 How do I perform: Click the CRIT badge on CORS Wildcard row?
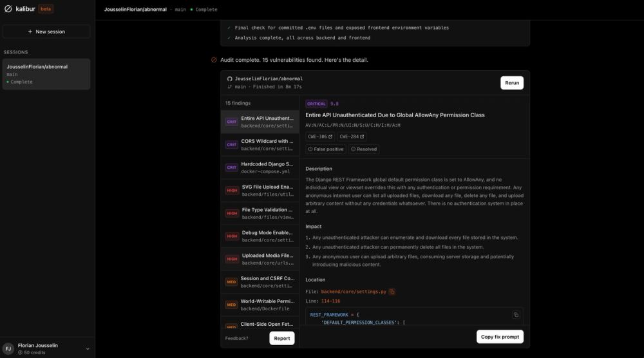pyautogui.click(x=232, y=144)
